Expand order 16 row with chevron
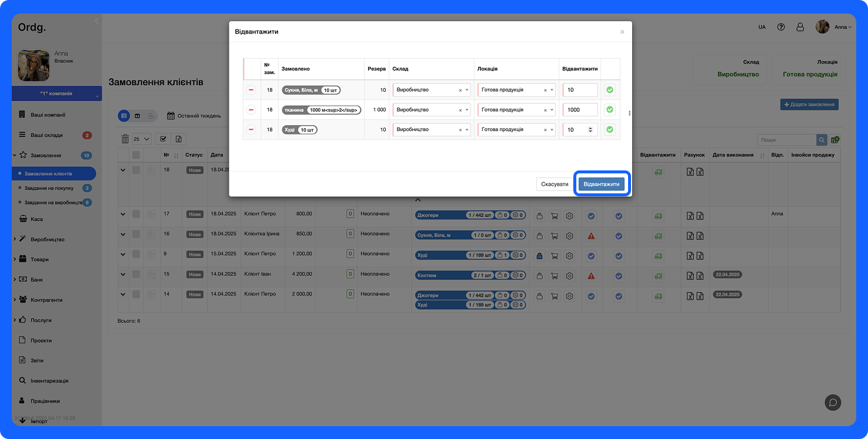 [123, 234]
